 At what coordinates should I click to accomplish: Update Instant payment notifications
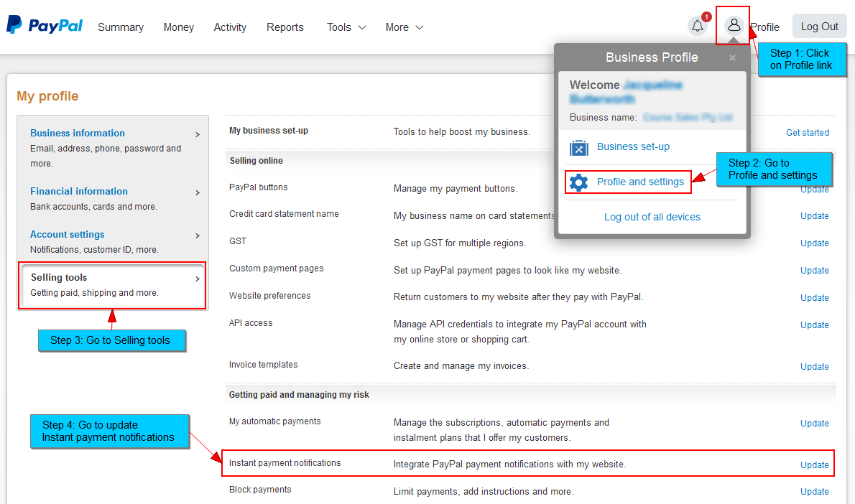815,465
